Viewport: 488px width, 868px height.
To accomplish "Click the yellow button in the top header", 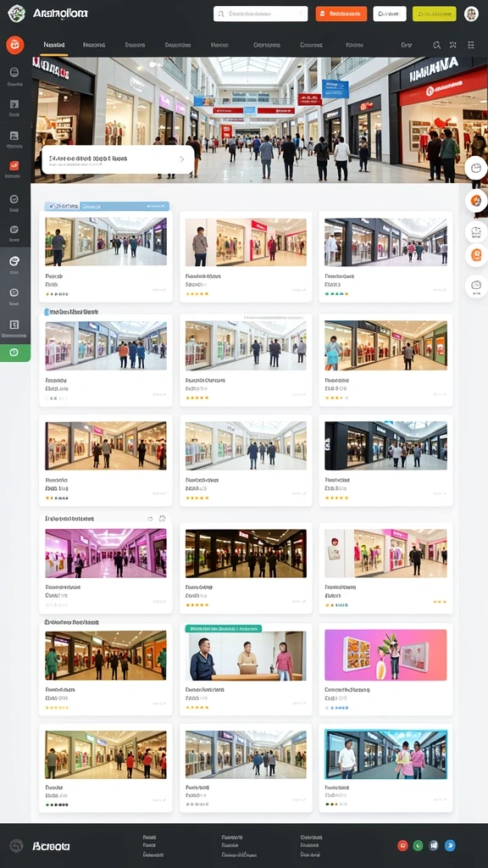I will tap(435, 14).
